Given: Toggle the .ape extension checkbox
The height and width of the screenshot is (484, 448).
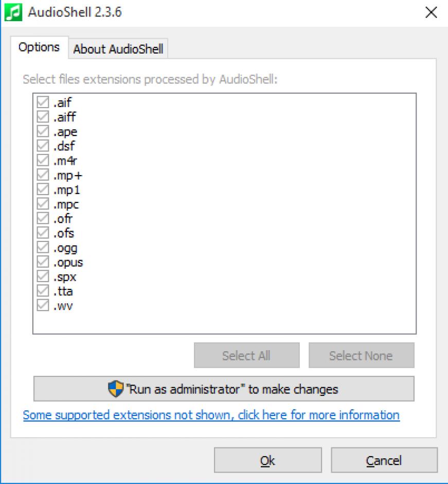Looking at the screenshot, I should [x=43, y=131].
